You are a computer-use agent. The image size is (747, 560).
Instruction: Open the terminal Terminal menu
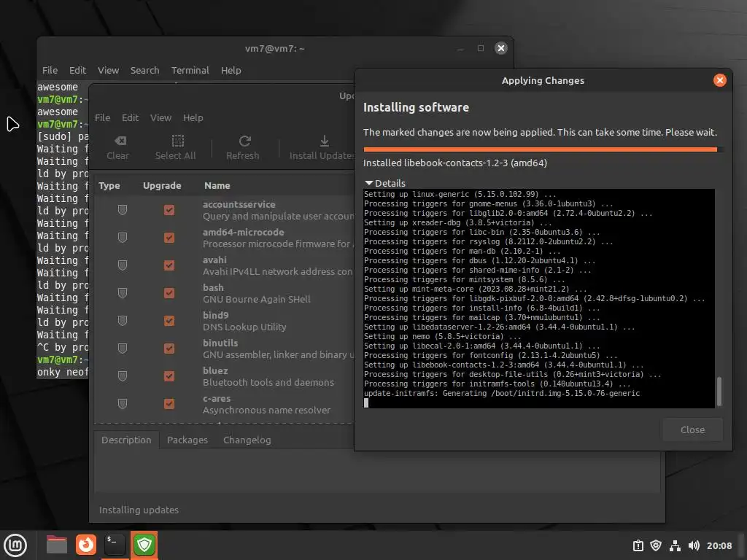pos(190,71)
